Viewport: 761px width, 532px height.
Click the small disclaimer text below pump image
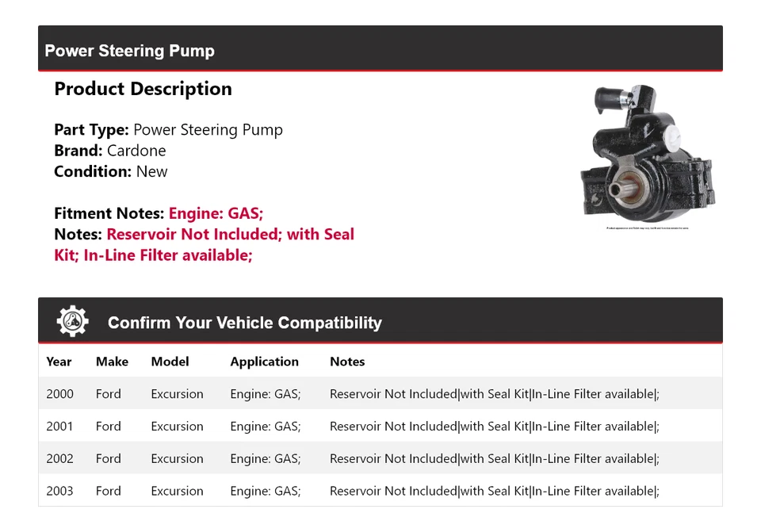[x=648, y=228]
